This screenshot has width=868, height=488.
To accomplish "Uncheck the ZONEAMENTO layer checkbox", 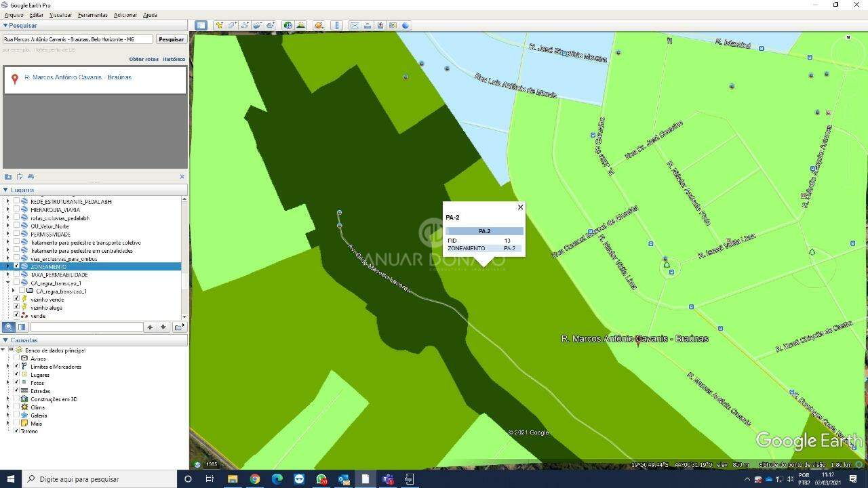I will [16, 267].
